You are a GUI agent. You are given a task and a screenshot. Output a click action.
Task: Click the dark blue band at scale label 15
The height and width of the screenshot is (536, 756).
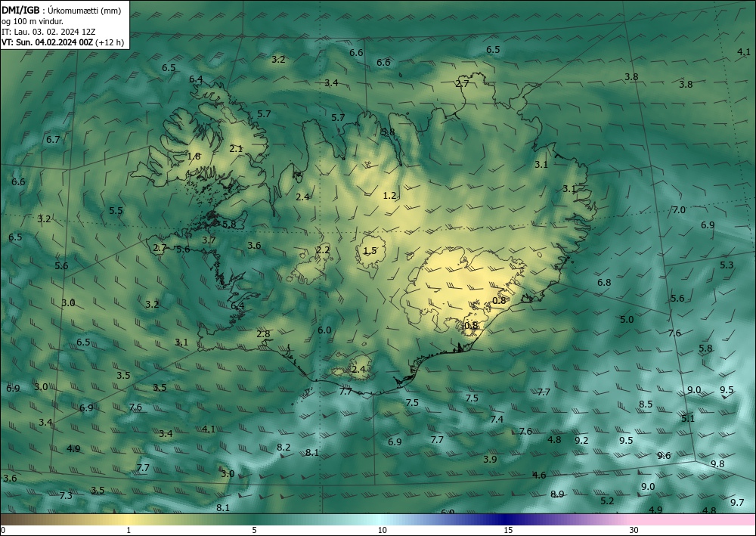click(x=508, y=519)
